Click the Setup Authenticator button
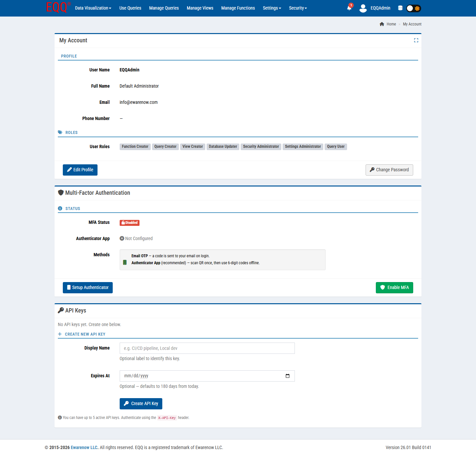 tap(88, 288)
